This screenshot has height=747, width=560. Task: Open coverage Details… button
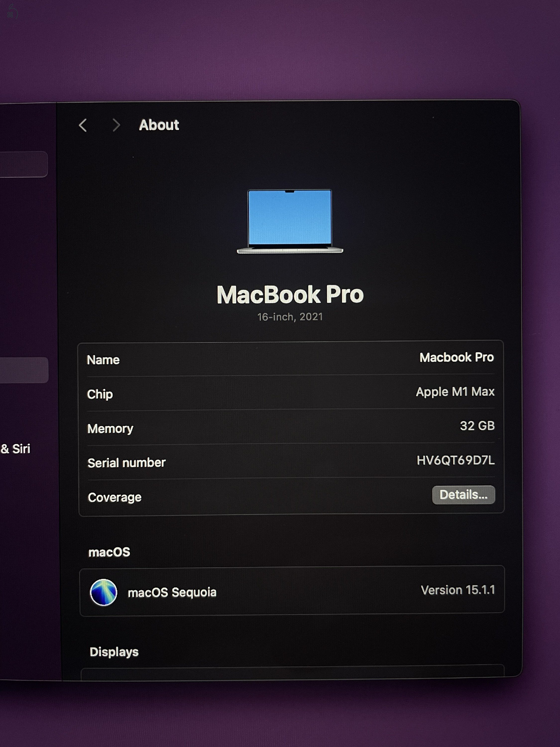463,495
